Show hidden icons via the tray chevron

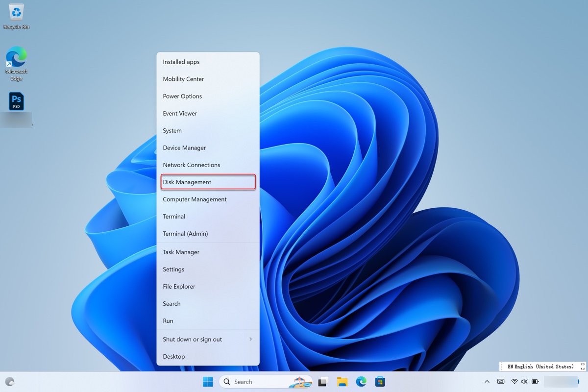click(487, 381)
